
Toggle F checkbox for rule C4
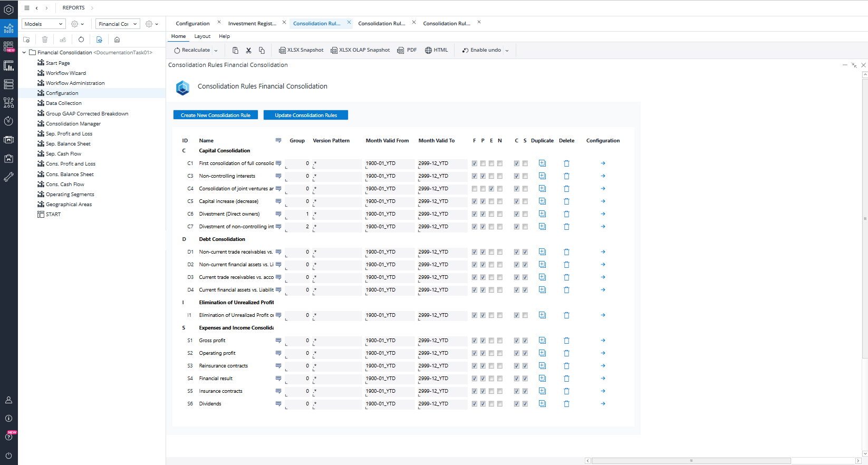coord(475,189)
